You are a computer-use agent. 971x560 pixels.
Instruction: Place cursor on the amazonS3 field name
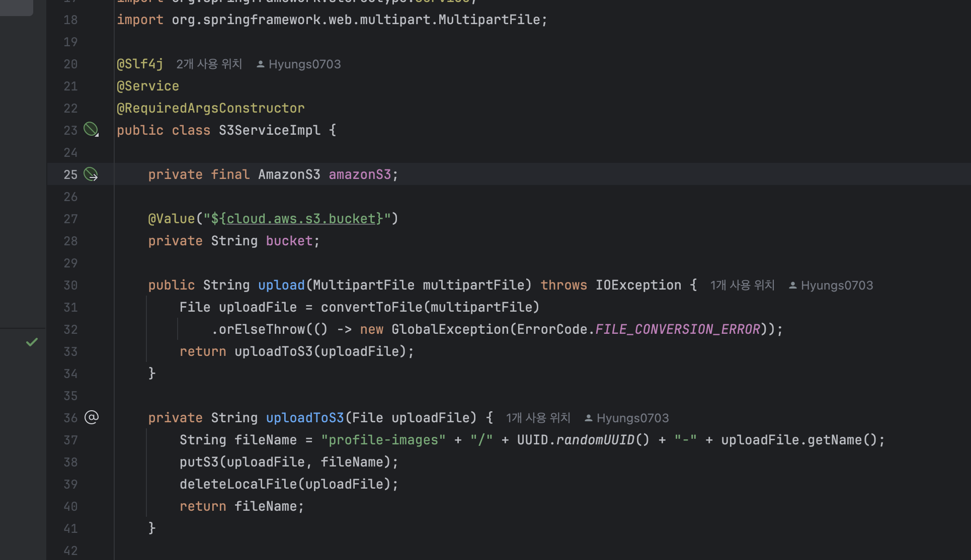[x=359, y=174]
